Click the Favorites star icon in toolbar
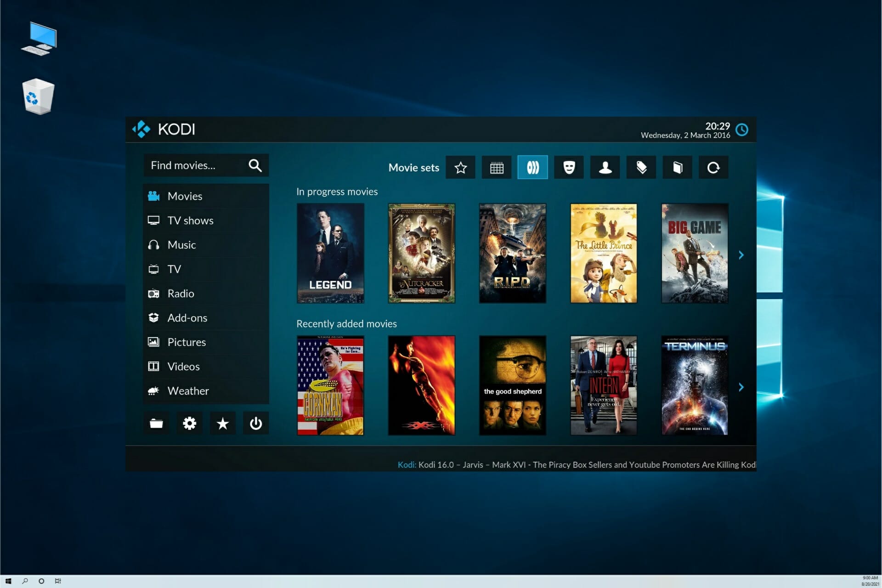Viewport: 882px width, 588px height. click(459, 167)
